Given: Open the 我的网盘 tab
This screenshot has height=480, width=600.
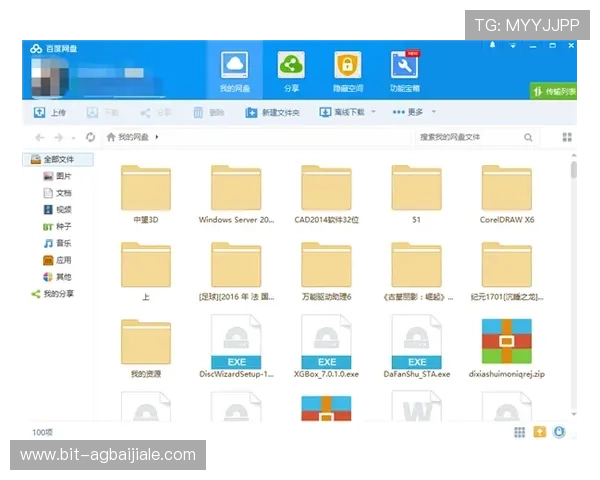Looking at the screenshot, I should 235,71.
